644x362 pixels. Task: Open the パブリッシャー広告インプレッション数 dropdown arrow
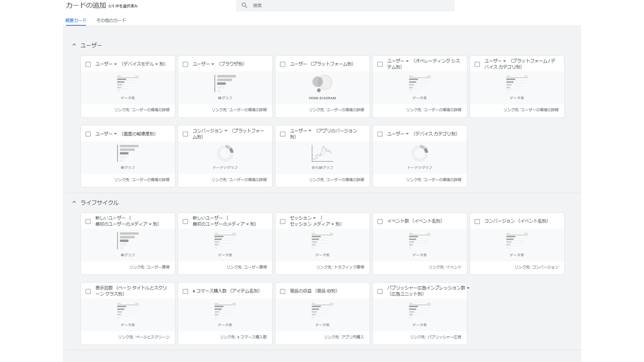point(468,288)
